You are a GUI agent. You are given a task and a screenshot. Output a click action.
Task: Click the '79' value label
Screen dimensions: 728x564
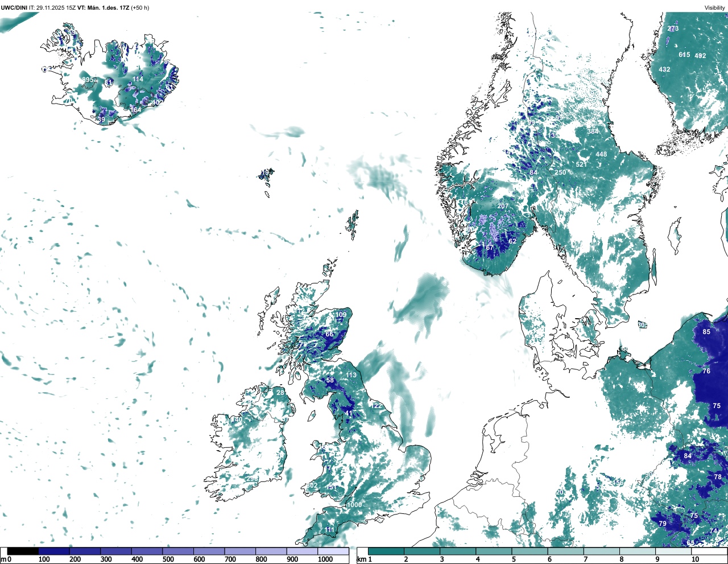coord(662,524)
